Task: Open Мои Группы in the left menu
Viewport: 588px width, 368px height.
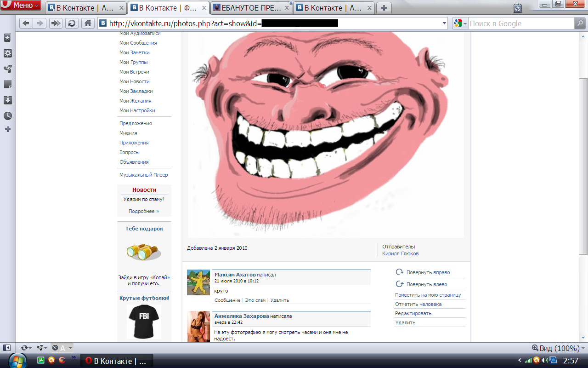Action: coord(134,62)
